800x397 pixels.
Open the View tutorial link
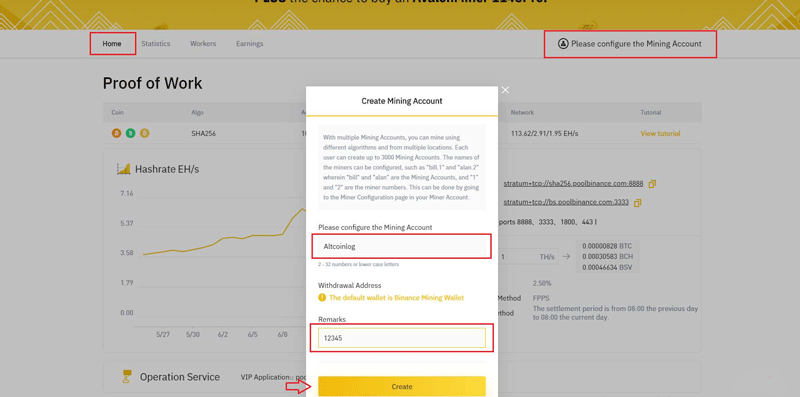660,134
